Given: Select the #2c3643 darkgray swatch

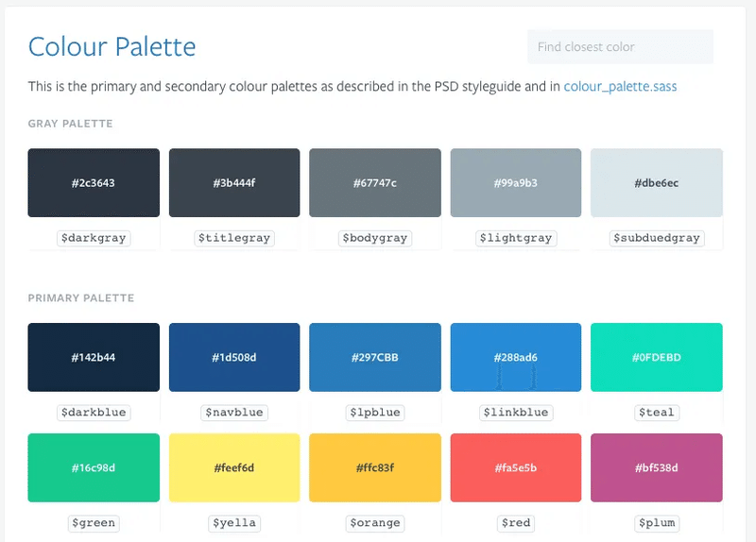Looking at the screenshot, I should pyautogui.click(x=94, y=182).
